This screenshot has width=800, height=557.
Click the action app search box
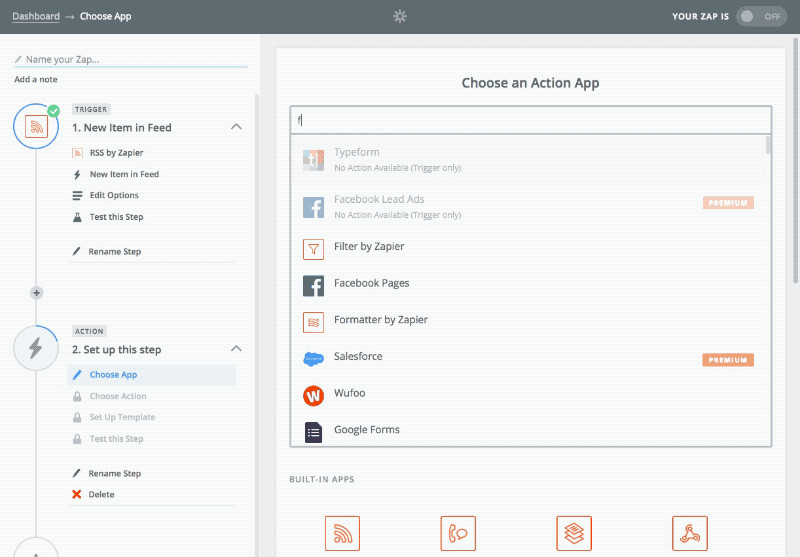click(531, 120)
